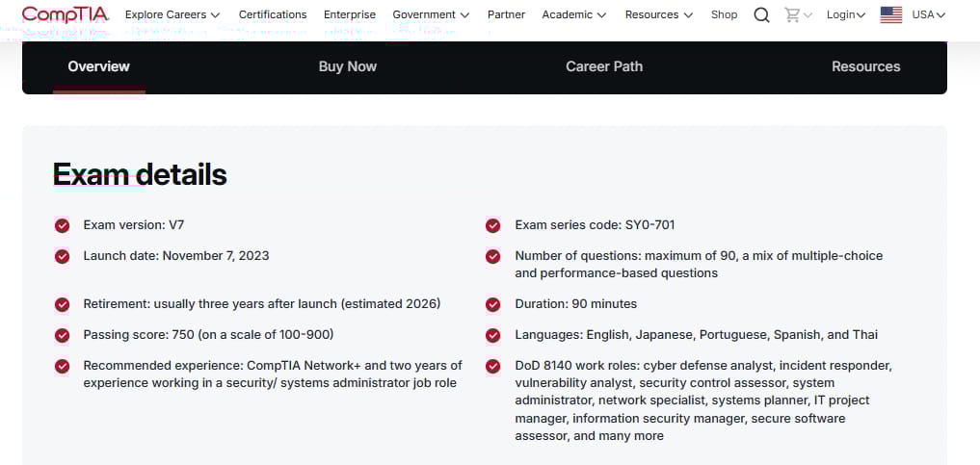The image size is (980, 465).
Task: Select text 'Exam series code: SY0-701'
Action: (595, 224)
